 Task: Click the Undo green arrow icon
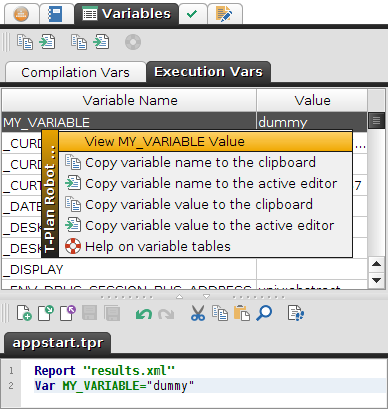pos(144,314)
